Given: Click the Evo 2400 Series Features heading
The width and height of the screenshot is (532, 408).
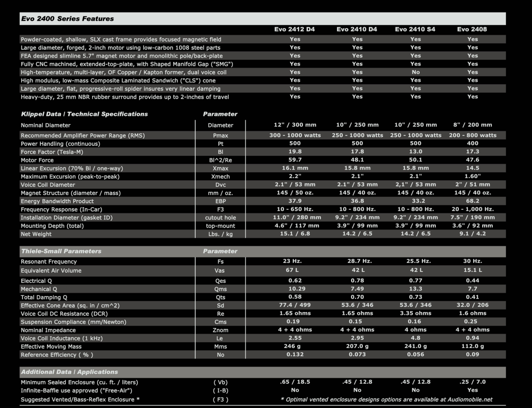Looking at the screenshot, I should (67, 19).
